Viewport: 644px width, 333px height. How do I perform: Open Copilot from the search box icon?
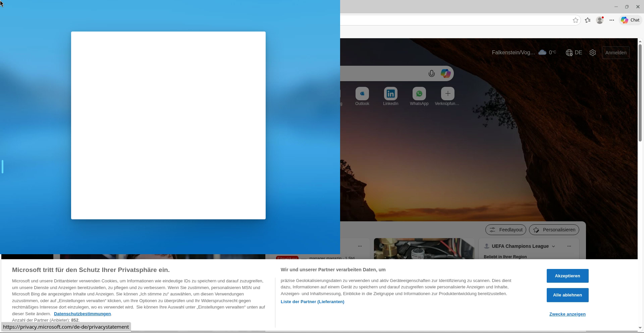445,73
